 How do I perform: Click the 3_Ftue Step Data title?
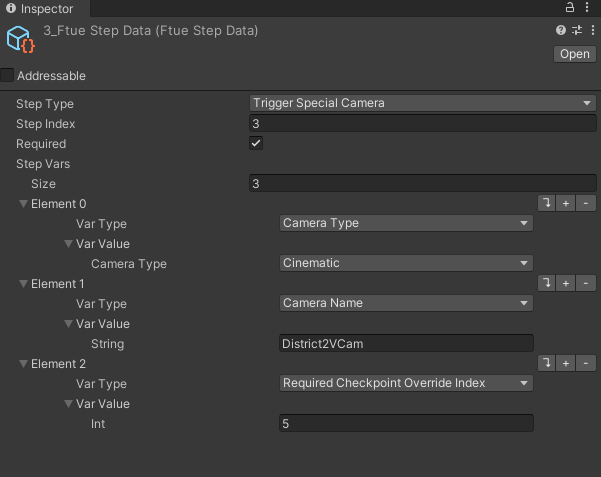(151, 31)
